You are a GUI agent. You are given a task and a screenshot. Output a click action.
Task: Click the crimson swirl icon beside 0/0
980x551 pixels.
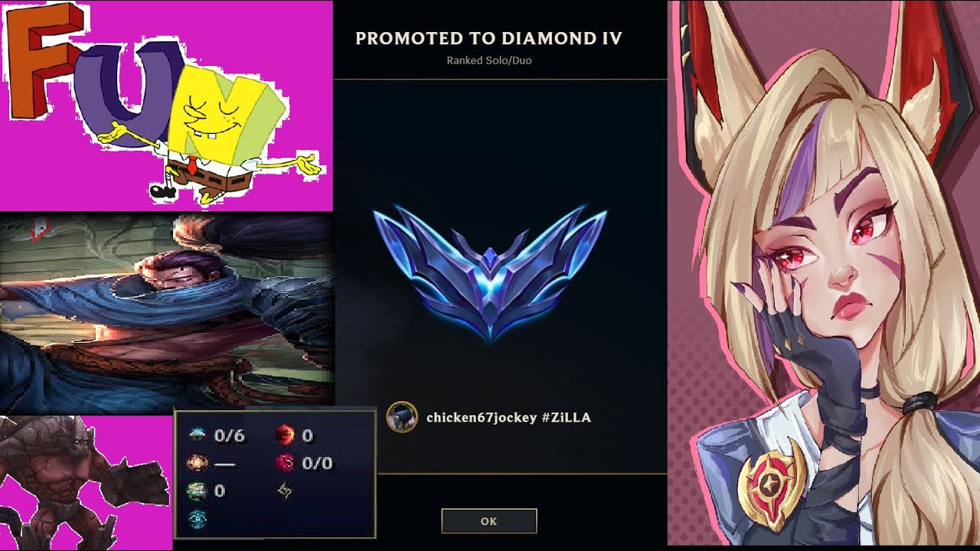pos(285,463)
